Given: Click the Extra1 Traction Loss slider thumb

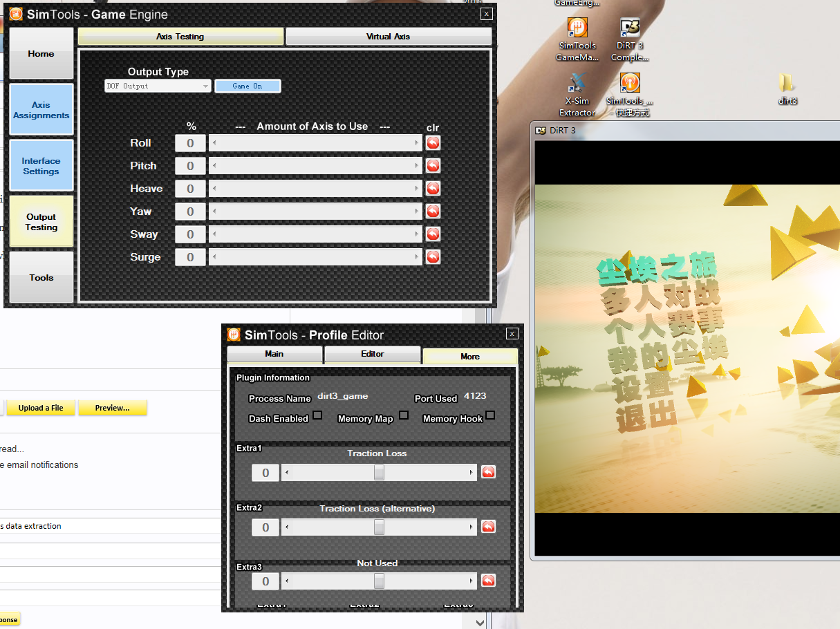Looking at the screenshot, I should pos(379,473).
